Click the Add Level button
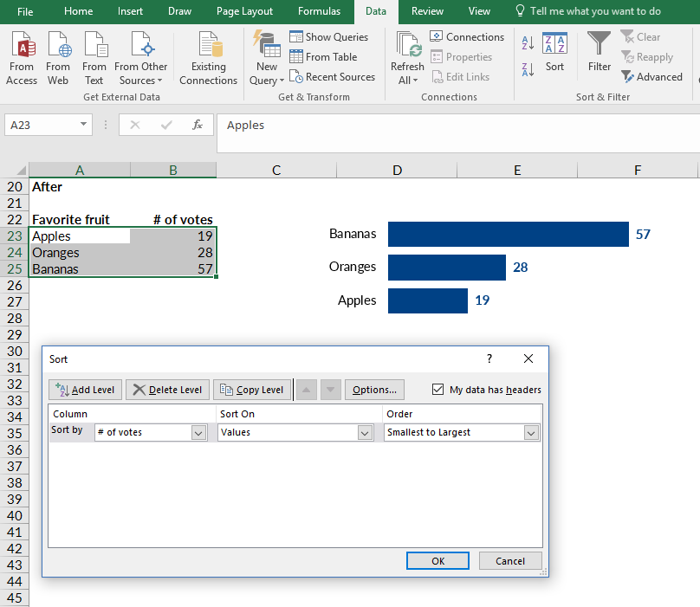Viewport: 700px width, 607px height. [85, 390]
